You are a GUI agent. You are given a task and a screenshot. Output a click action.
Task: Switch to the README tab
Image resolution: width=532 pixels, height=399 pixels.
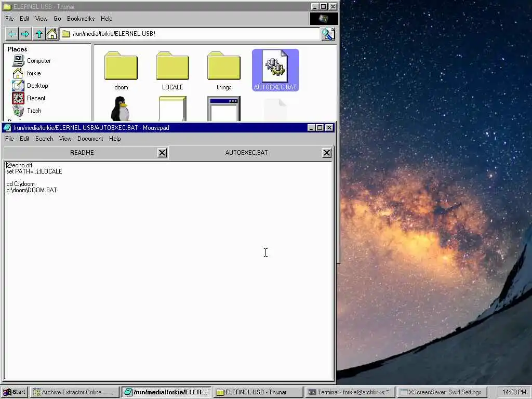[x=82, y=153]
